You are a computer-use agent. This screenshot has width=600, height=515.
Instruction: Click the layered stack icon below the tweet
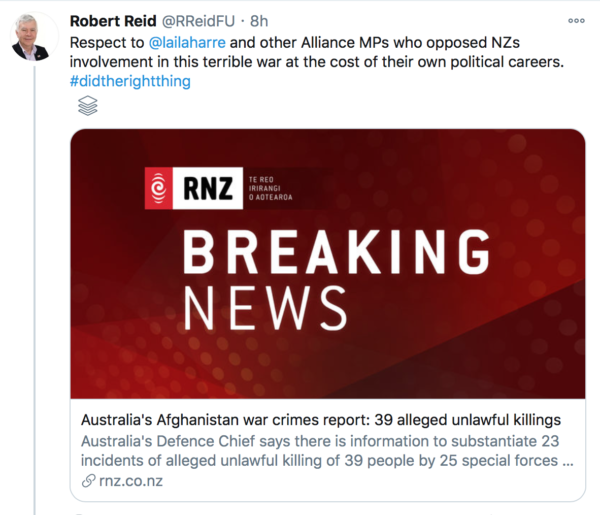(x=86, y=107)
